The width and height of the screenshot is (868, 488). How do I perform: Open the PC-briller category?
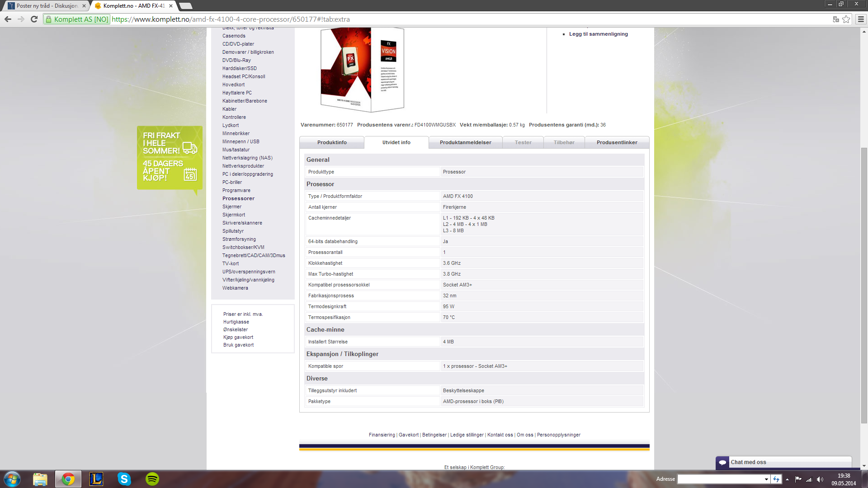click(x=232, y=182)
